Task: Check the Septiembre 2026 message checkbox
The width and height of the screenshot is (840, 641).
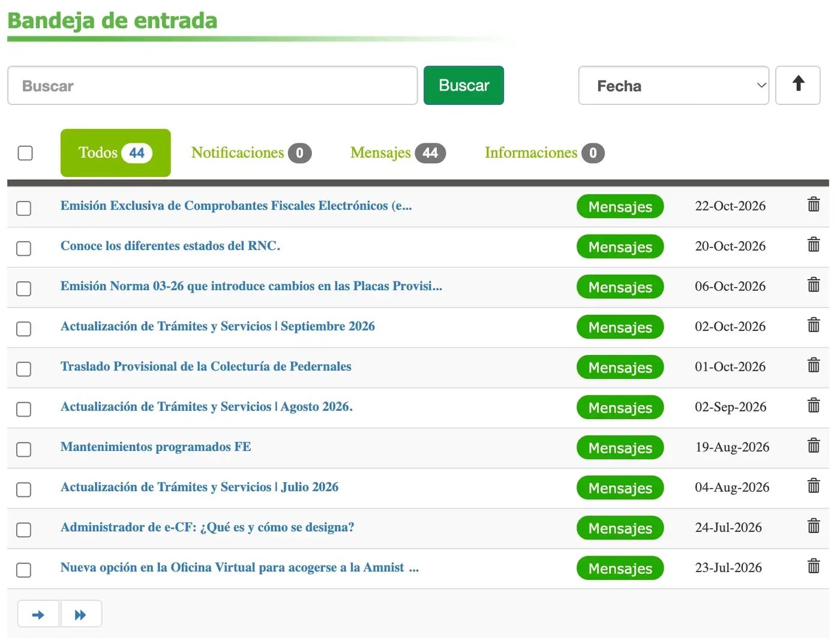Action: click(x=24, y=329)
